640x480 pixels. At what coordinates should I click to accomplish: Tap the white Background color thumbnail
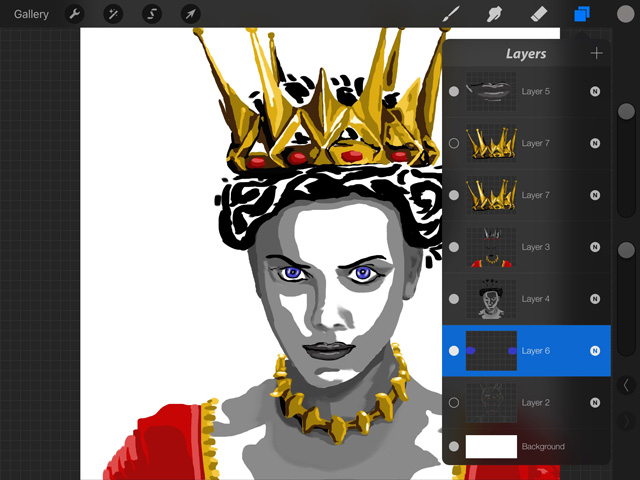tap(491, 446)
